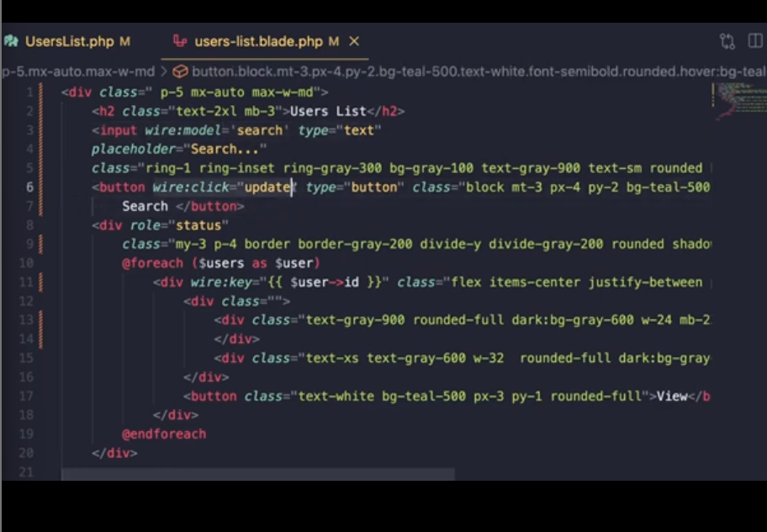Open the breadcrumb button.block.mt-3 segment

[479, 71]
